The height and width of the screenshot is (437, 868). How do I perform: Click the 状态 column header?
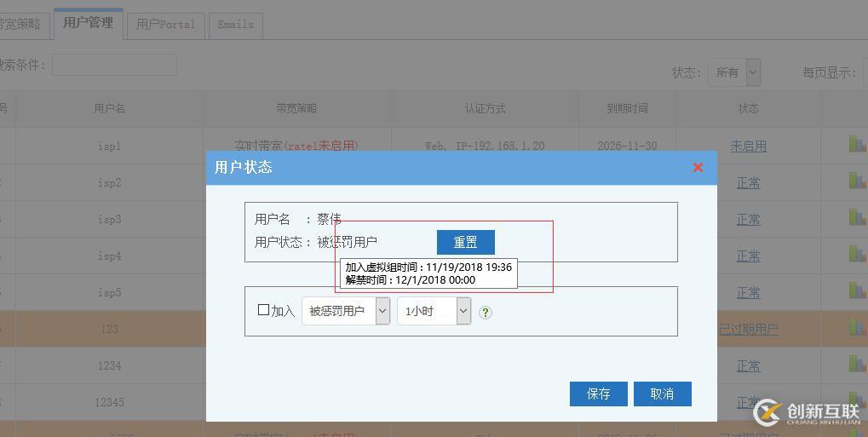749,108
